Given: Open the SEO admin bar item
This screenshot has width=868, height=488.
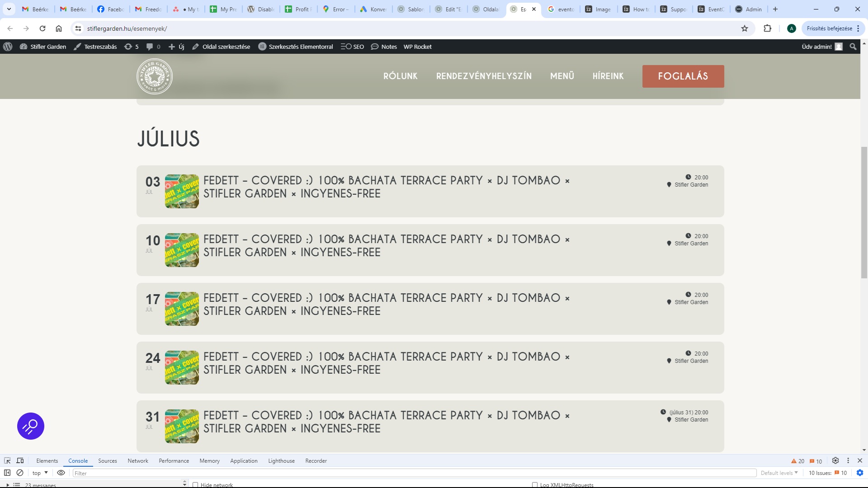Looking at the screenshot, I should 352,47.
